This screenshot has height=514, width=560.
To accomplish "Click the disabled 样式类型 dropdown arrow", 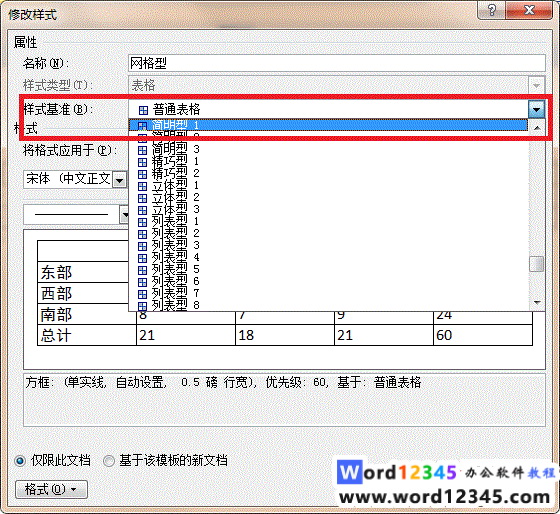I will [536, 85].
